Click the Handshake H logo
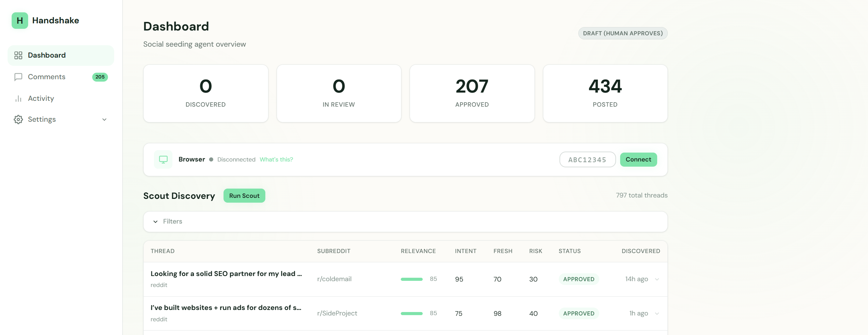868x335 pixels. pos(20,21)
